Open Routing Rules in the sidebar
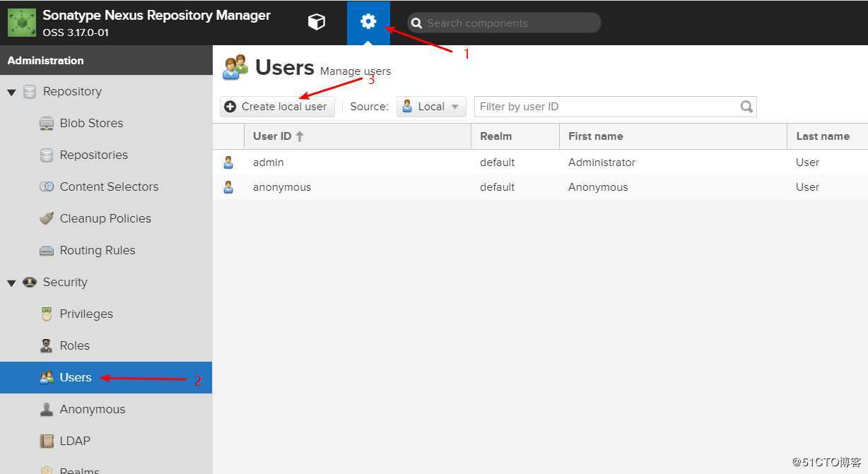Screen dimensions: 868x474 106,251
